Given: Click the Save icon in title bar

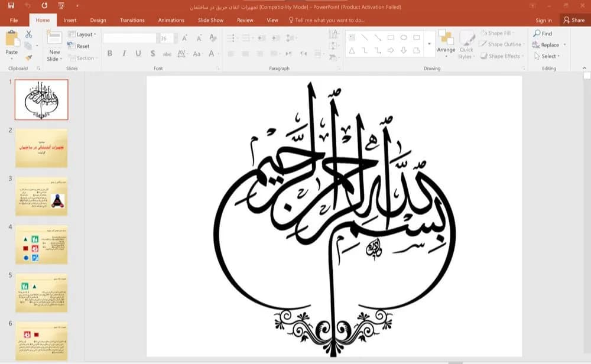Looking at the screenshot, I should pyautogui.click(x=11, y=6).
